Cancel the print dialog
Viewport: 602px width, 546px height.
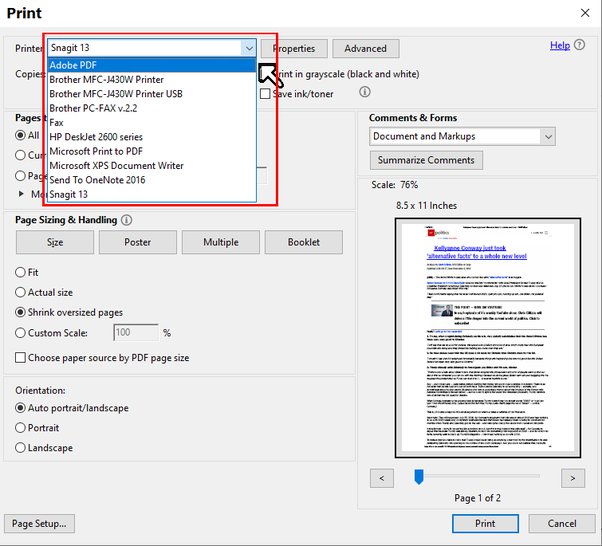(x=562, y=524)
